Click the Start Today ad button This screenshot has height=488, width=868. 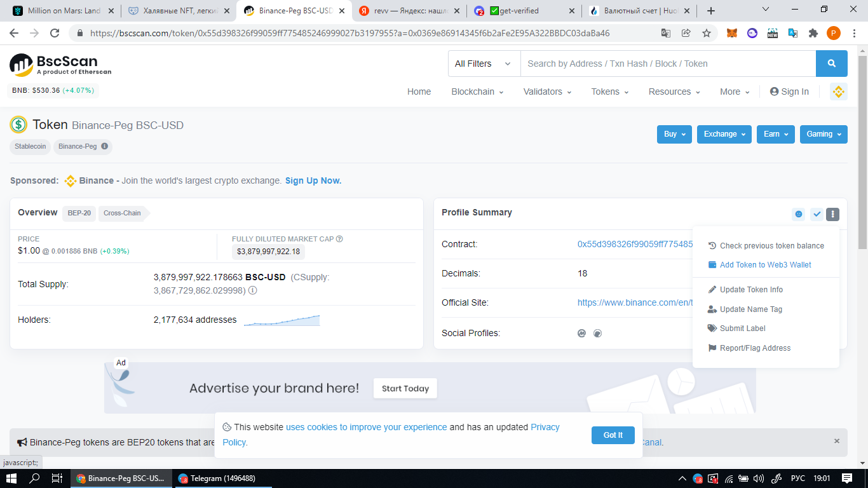click(x=405, y=388)
